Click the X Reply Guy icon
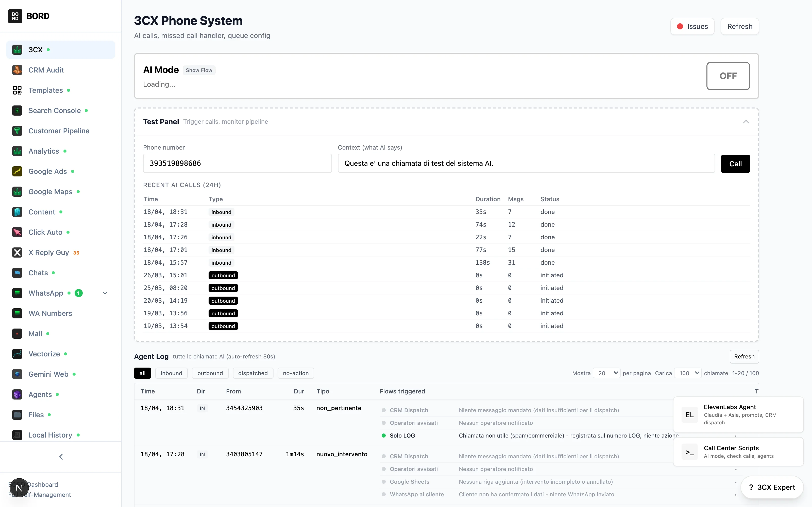The height and width of the screenshot is (507, 812). click(x=17, y=252)
